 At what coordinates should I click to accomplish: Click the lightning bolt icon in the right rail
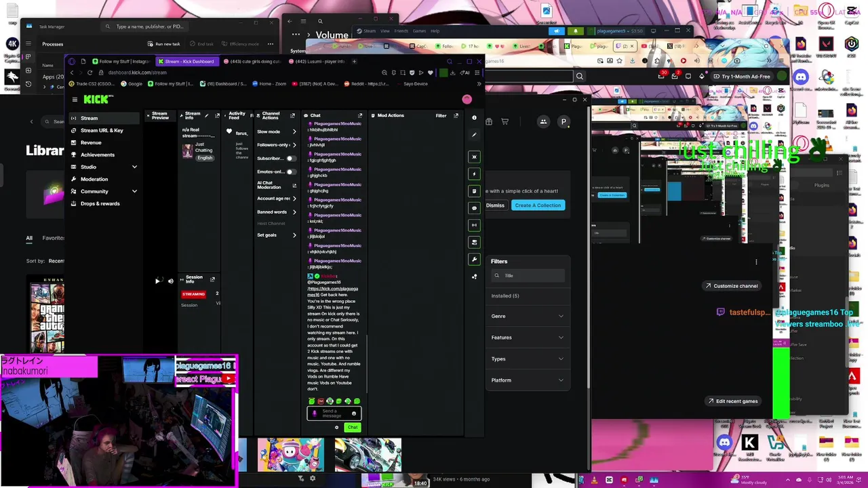[474, 174]
